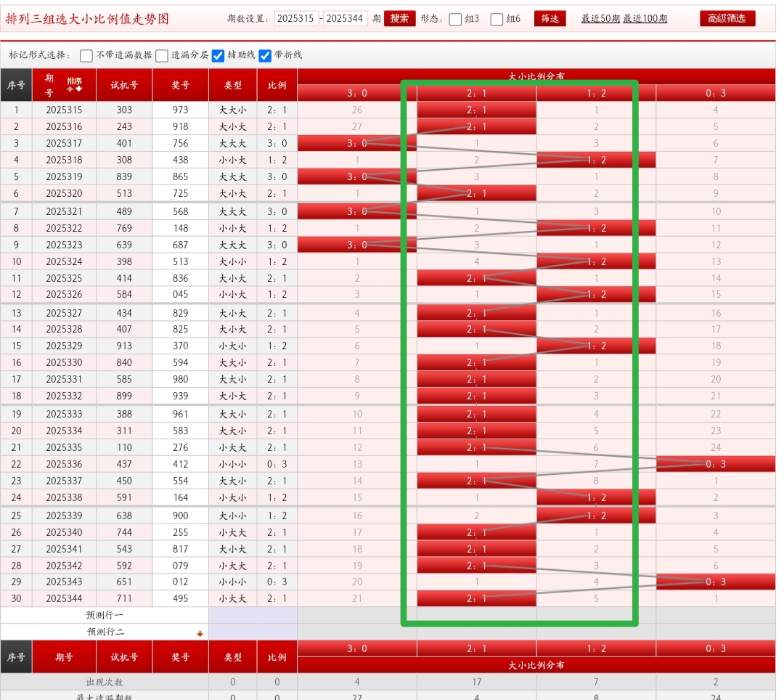Select the top 3:0 distribution column header
Image resolution: width=784 pixels, height=700 pixels.
click(357, 93)
